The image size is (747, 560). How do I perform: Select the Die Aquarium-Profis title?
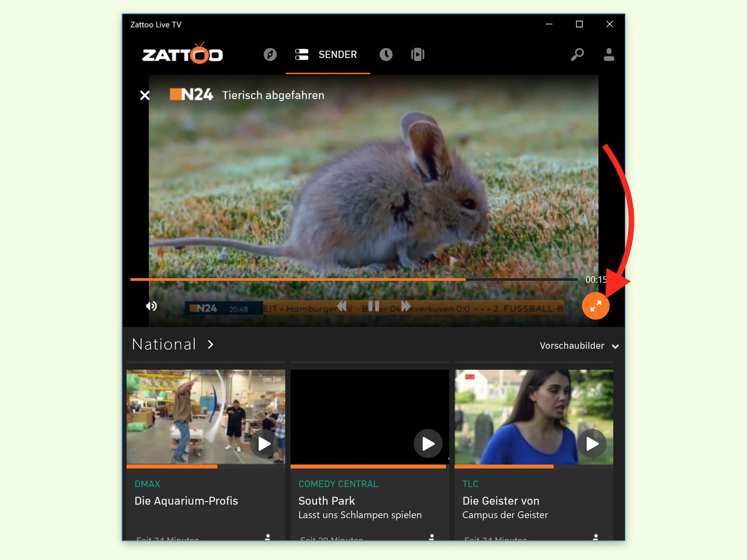click(186, 501)
